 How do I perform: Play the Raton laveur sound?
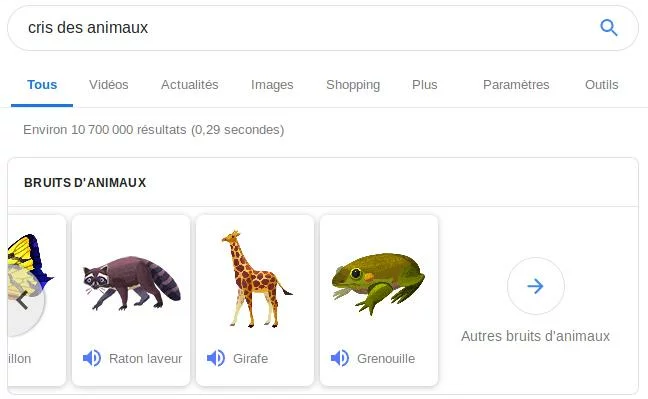coord(92,358)
